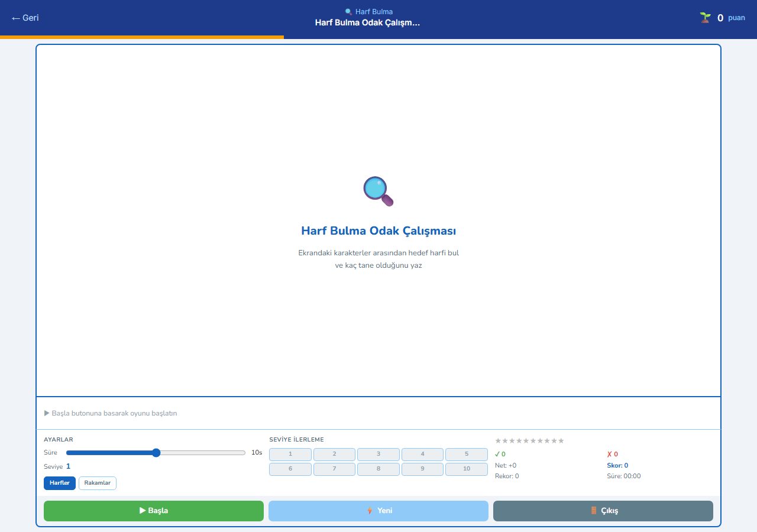Click the Süre time slider handle
The image size is (757, 532).
click(156, 453)
